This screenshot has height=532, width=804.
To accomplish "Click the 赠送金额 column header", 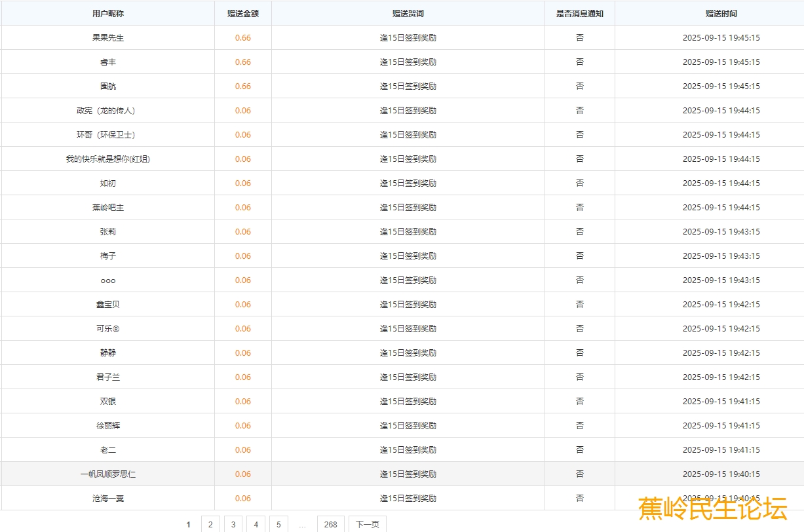I will 242,13.
